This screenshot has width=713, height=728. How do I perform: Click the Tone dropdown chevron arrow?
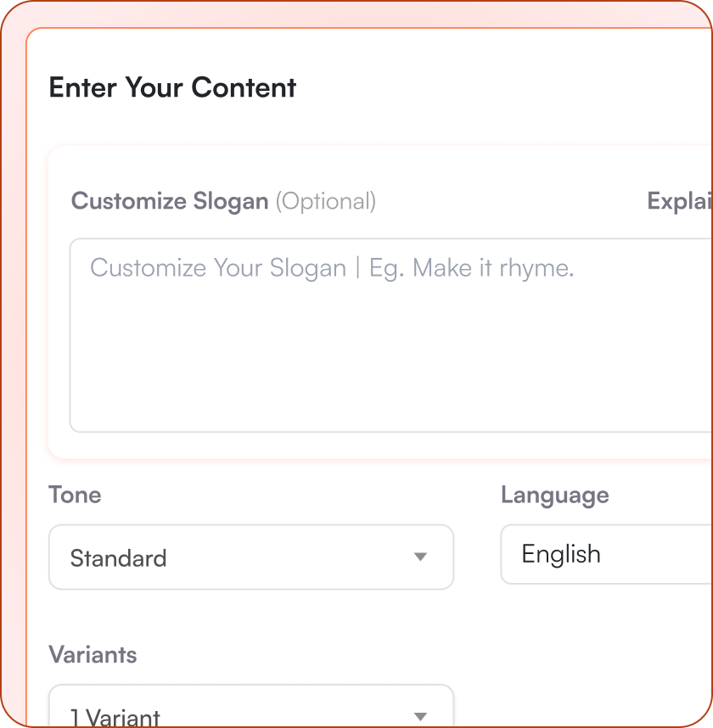[x=420, y=557]
